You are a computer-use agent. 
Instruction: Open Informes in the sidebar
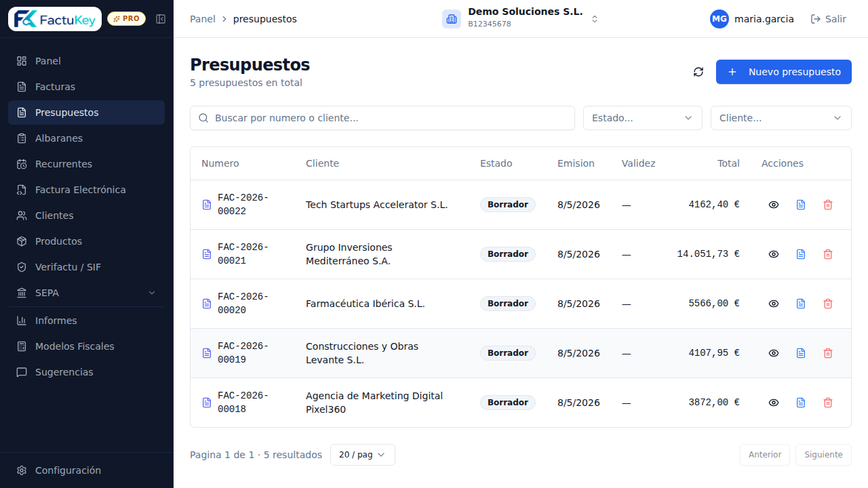[86, 321]
